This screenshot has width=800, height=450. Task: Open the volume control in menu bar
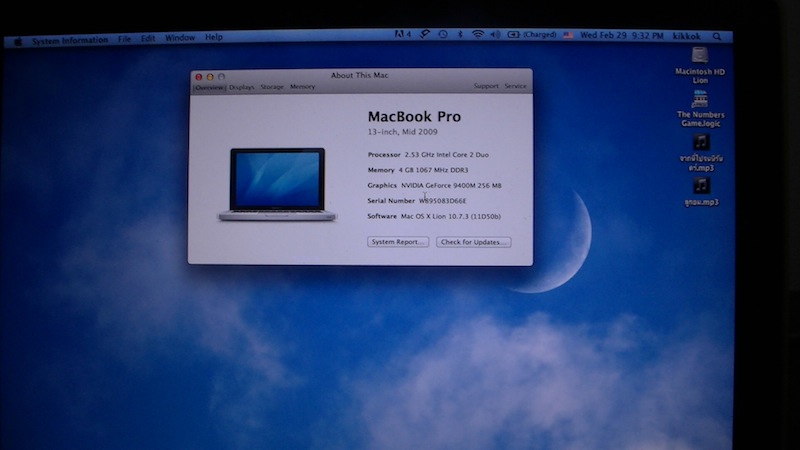pyautogui.click(x=495, y=35)
